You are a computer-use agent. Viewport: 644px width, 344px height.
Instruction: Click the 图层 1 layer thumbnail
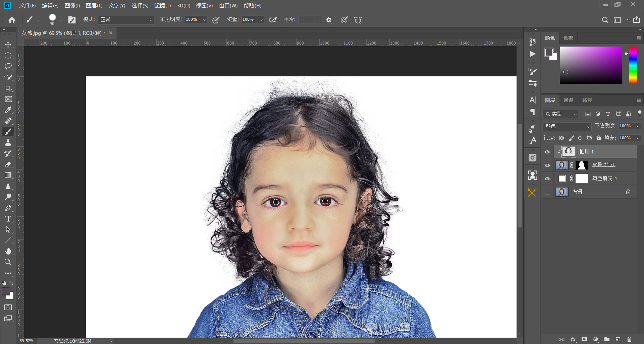569,151
